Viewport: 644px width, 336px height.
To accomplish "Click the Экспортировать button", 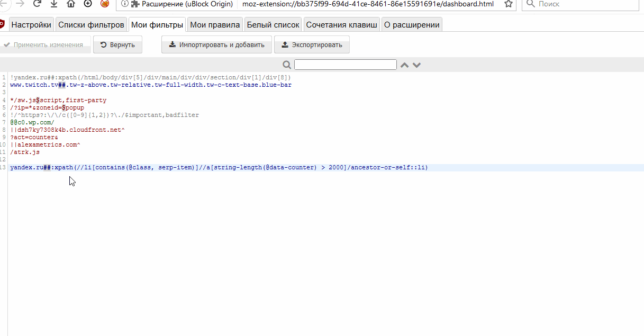I will coord(312,45).
